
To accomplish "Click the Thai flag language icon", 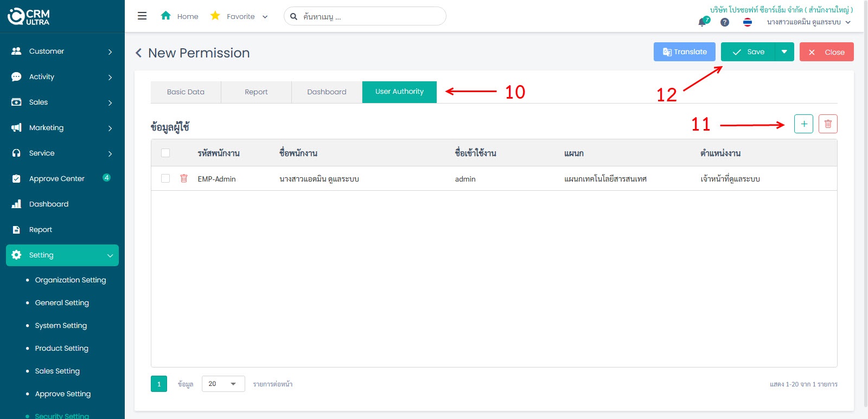I will 748,22.
